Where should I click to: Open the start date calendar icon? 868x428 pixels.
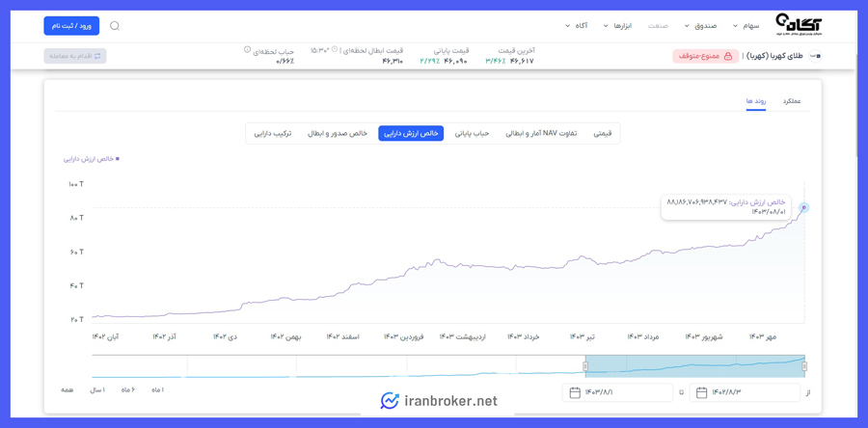coord(702,392)
